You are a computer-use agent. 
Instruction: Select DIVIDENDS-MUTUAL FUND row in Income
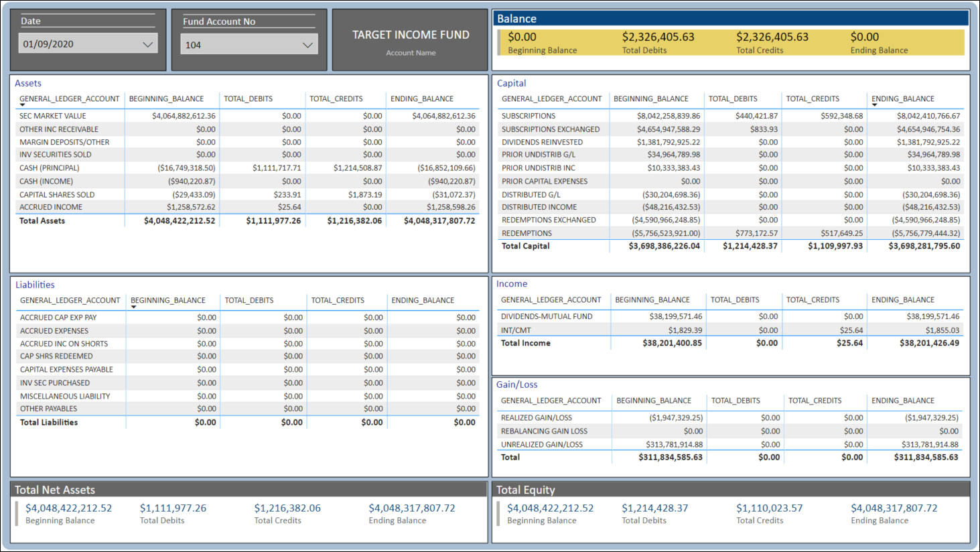(x=731, y=317)
